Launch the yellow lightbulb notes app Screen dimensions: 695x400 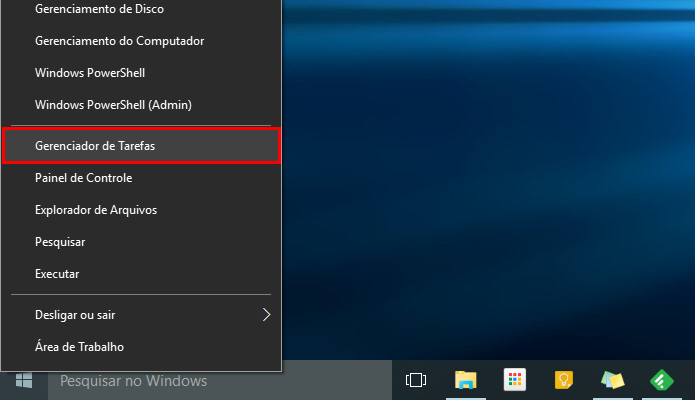pyautogui.click(x=564, y=380)
